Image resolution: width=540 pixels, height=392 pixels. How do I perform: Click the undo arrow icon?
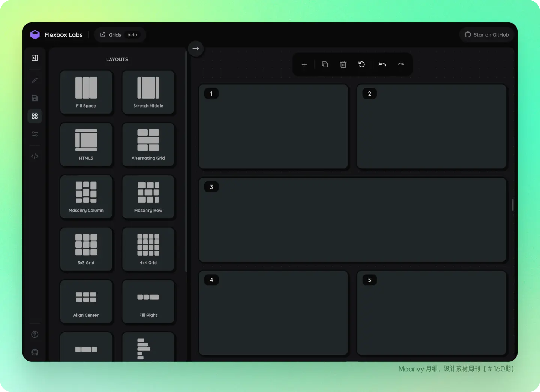pos(382,64)
